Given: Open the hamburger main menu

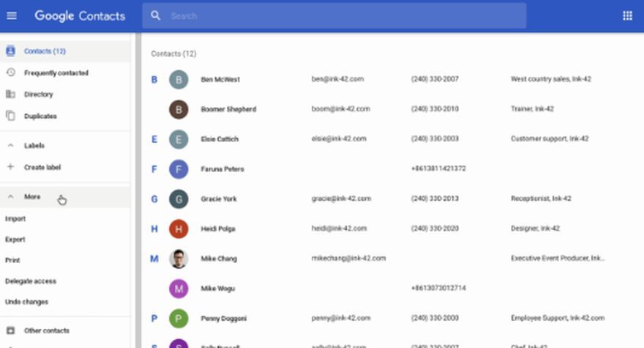Looking at the screenshot, I should pyautogui.click(x=12, y=15).
